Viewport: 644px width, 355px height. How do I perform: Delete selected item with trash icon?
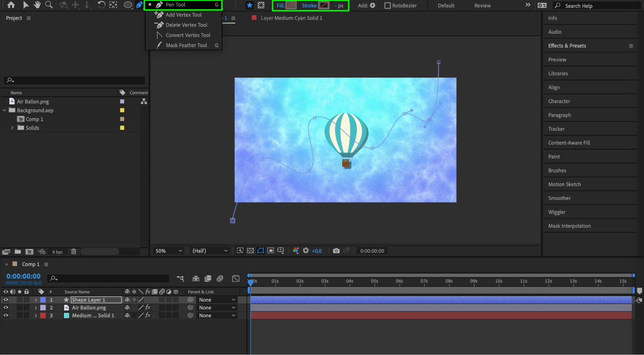73,252
